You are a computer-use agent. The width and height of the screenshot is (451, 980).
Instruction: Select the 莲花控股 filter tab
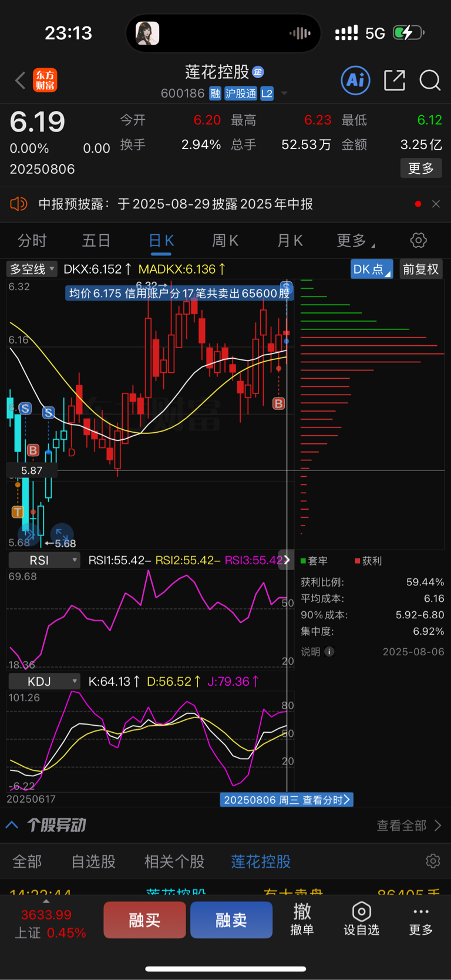click(261, 861)
